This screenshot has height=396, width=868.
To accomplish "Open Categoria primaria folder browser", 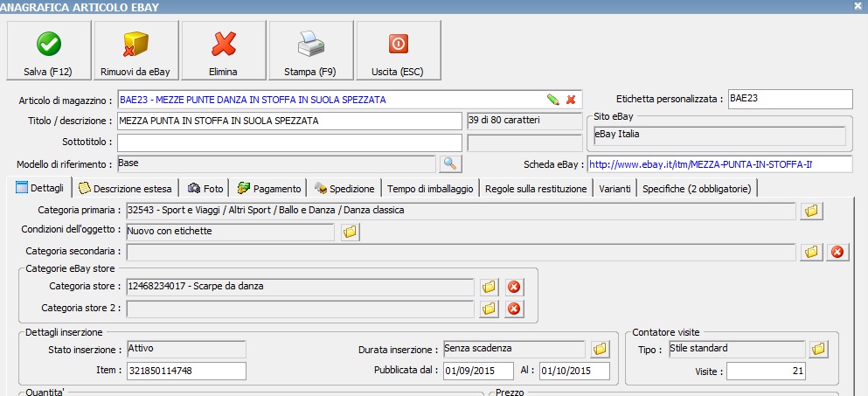I will point(811,211).
